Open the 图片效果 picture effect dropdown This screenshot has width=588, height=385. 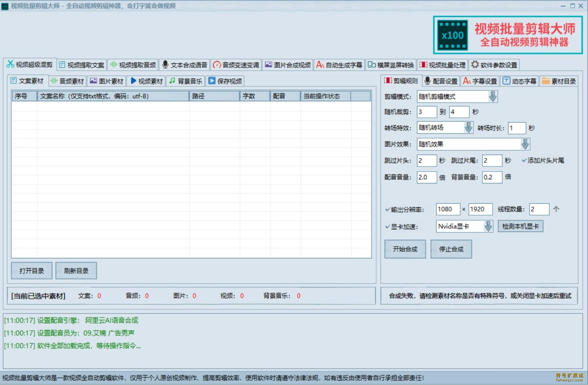click(x=525, y=144)
